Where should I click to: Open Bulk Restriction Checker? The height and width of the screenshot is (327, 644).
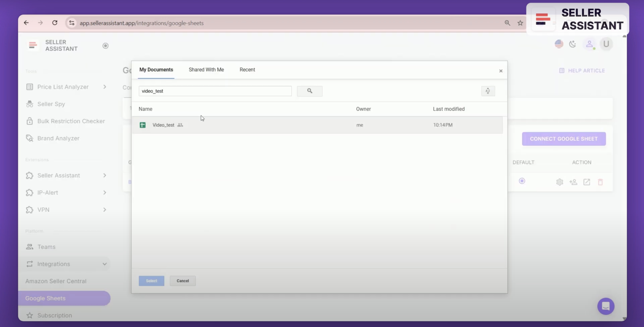(71, 121)
